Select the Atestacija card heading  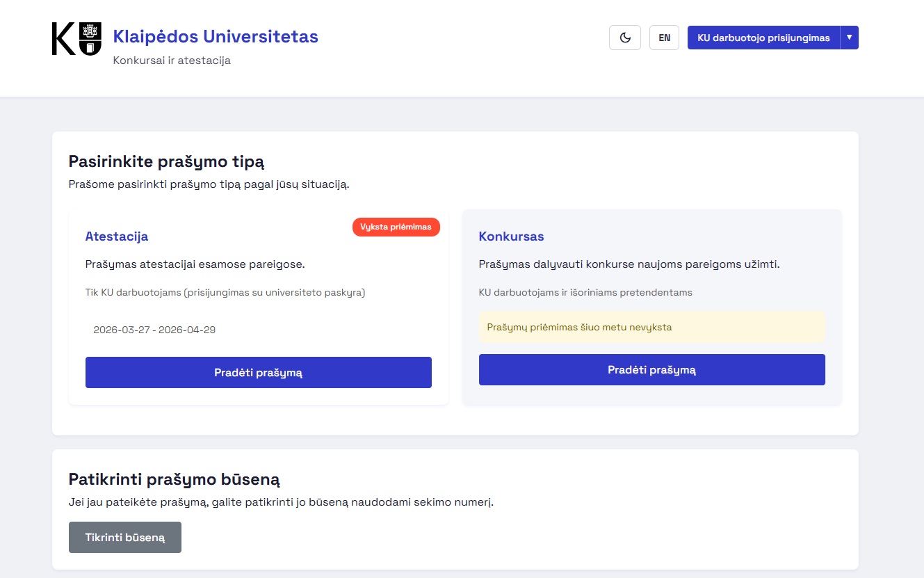pos(117,236)
